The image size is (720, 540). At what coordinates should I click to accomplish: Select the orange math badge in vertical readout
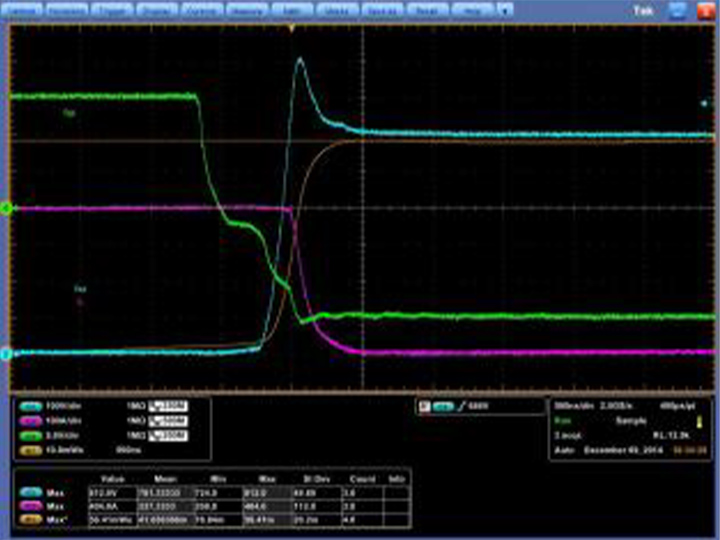coord(31,450)
